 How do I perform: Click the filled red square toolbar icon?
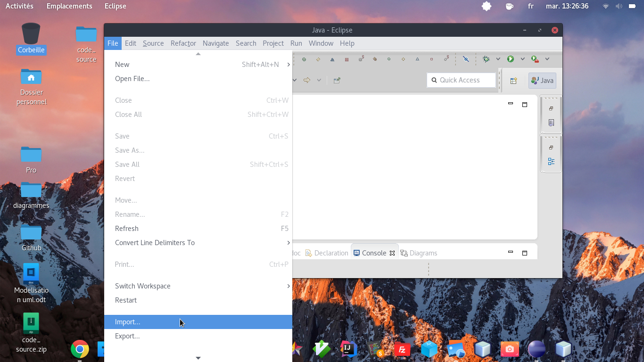[x=347, y=59]
